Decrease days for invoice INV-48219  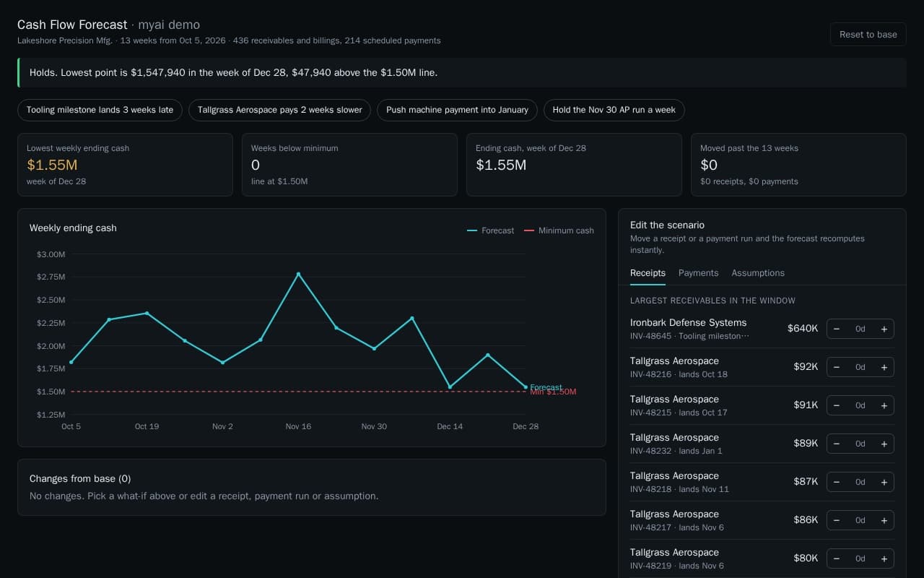point(837,558)
